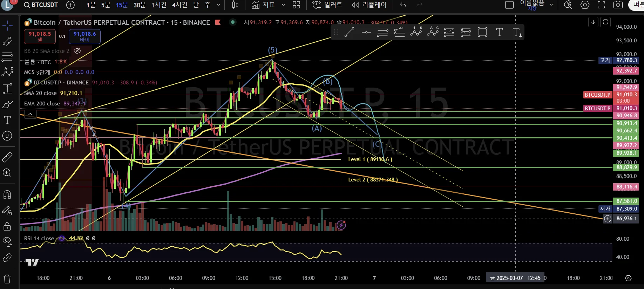The image size is (644, 289).
Task: Enter fullscreen mode
Action: click(x=602, y=5)
